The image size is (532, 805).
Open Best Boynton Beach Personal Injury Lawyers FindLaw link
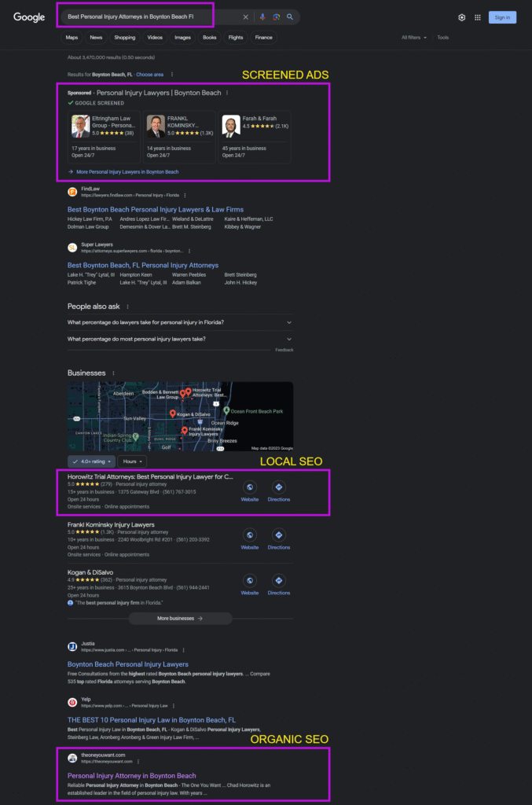(x=156, y=210)
